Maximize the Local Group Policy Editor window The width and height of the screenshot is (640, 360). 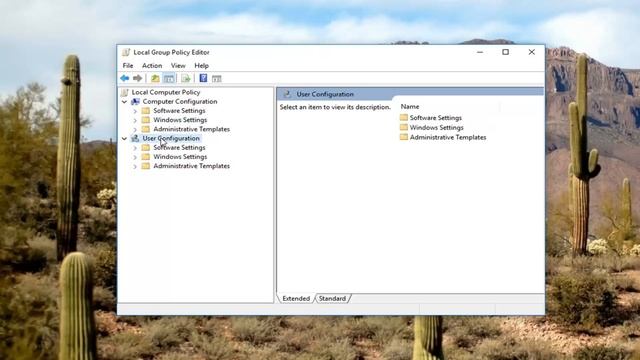(x=505, y=52)
